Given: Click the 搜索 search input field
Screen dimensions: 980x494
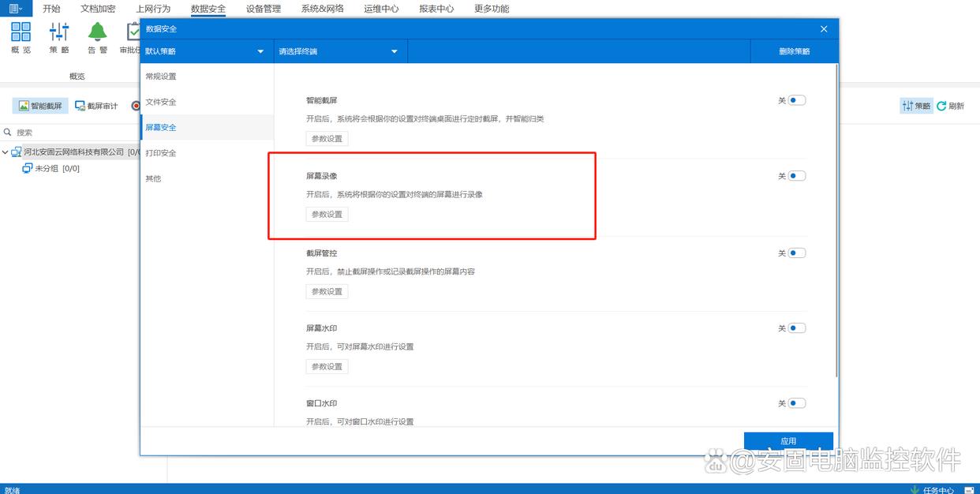Looking at the screenshot, I should click(x=79, y=133).
